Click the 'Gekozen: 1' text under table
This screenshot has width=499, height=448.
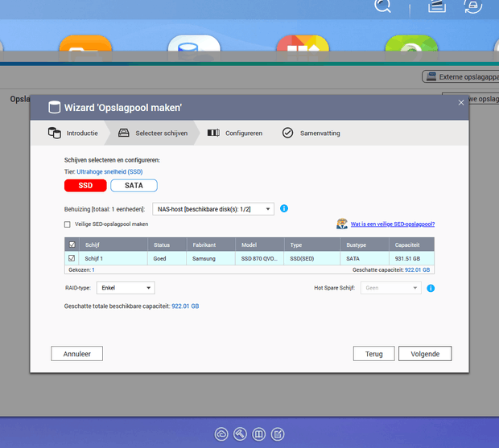point(81,269)
